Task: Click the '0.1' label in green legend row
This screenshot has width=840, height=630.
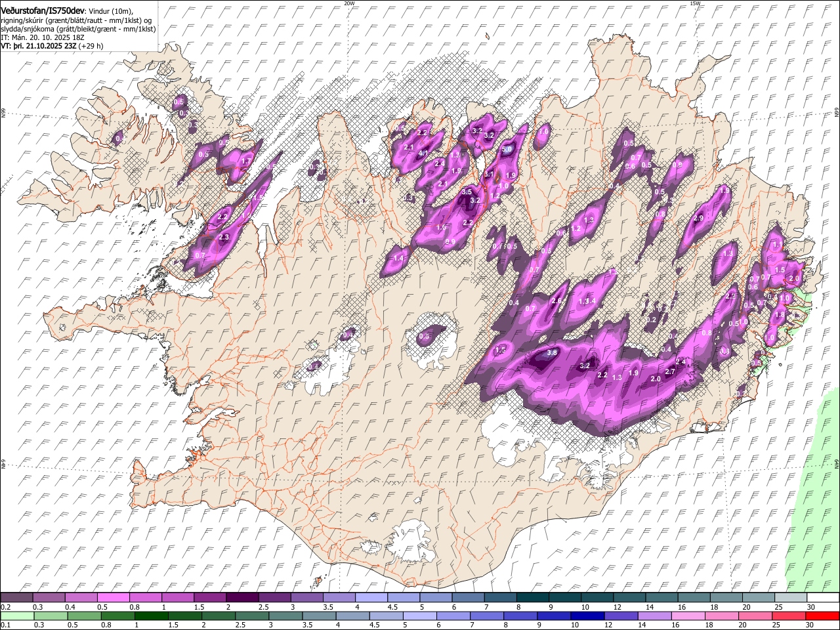Action: pyautogui.click(x=6, y=625)
